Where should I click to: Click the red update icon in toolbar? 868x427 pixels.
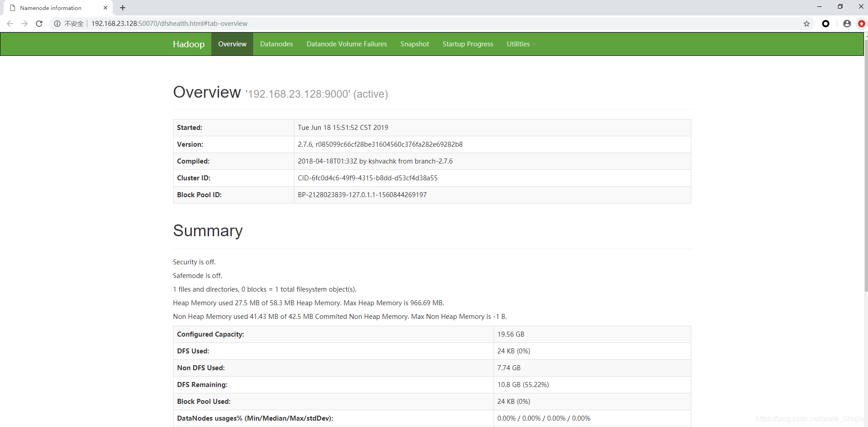tap(862, 24)
